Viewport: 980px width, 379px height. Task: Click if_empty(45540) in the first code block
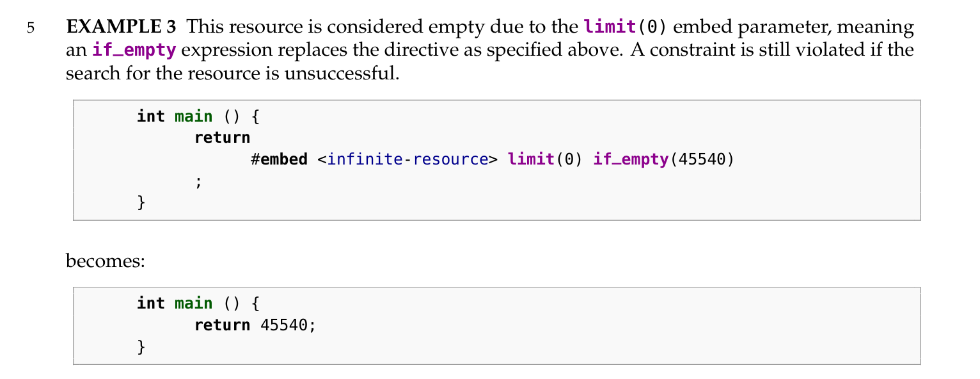[x=664, y=159]
